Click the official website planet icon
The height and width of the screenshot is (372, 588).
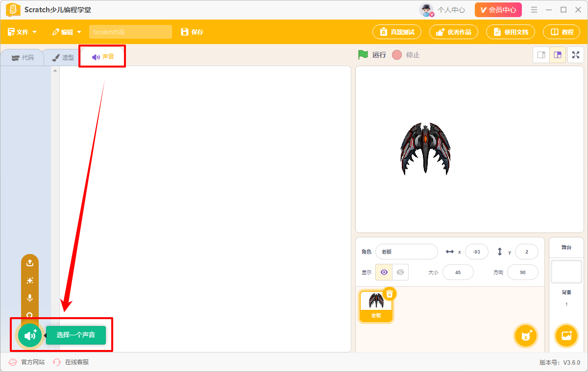[x=13, y=362]
